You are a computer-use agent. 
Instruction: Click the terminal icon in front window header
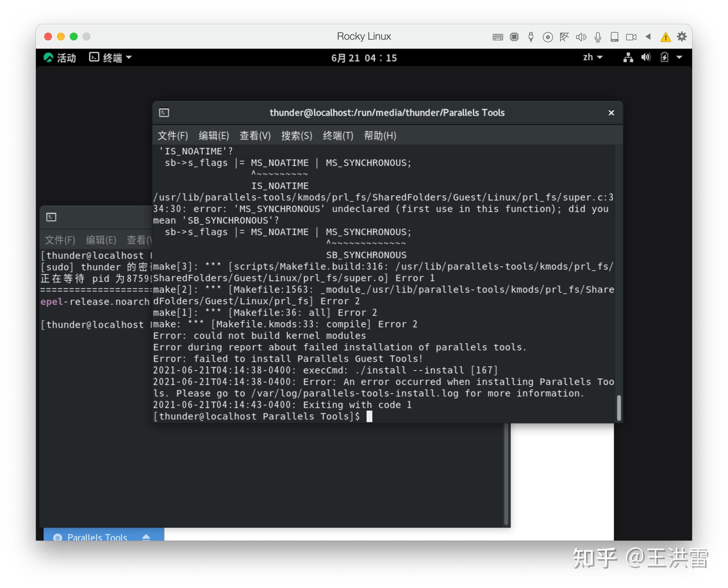[x=164, y=112]
